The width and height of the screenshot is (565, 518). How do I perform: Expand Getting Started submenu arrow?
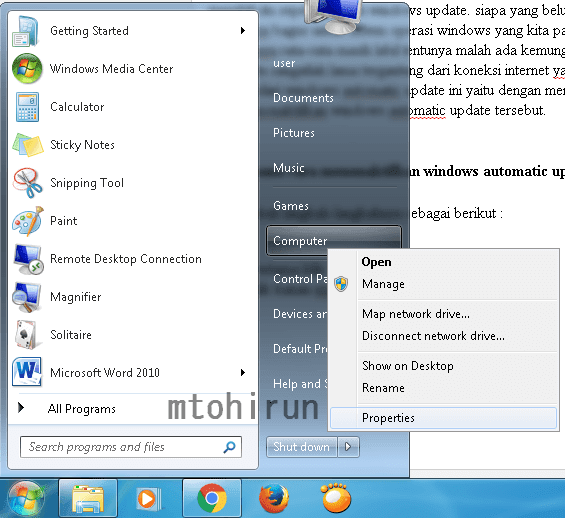tap(243, 31)
